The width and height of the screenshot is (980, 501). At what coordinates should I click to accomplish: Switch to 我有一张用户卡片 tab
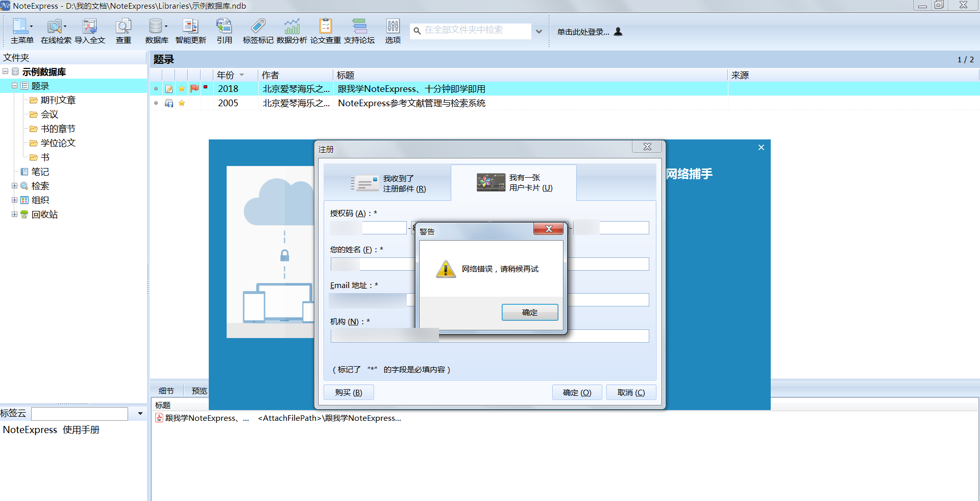[x=514, y=182]
